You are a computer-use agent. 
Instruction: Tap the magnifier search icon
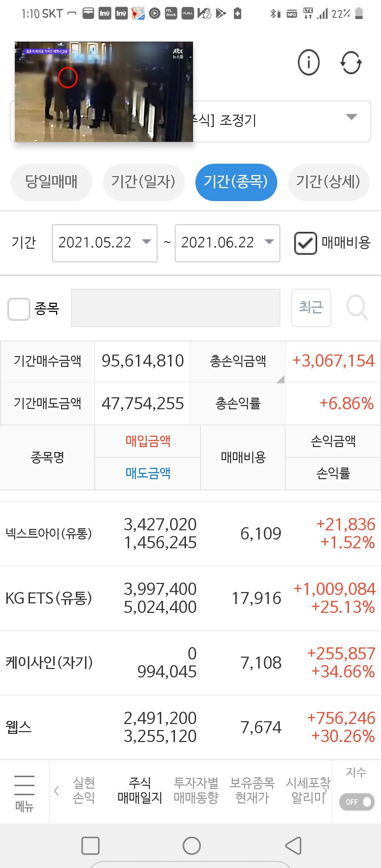(357, 307)
